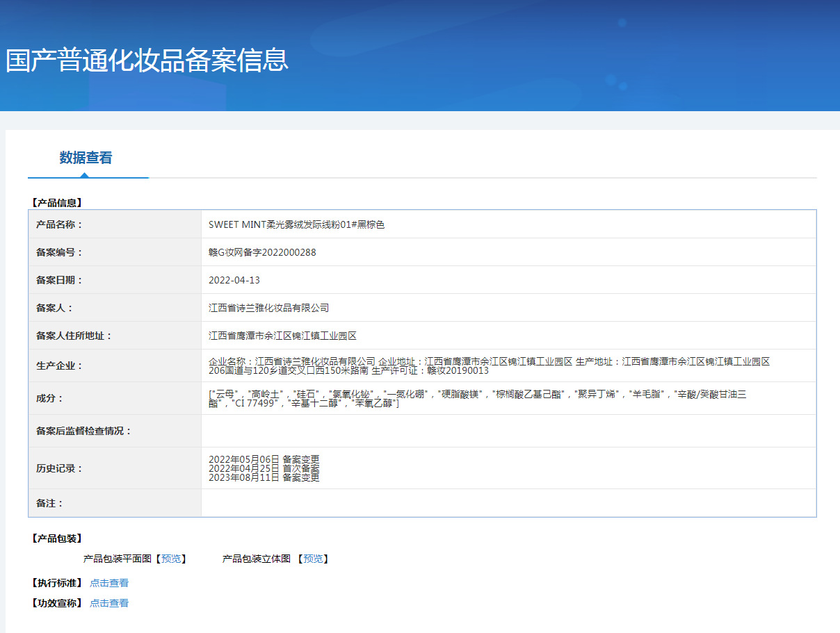Click the 产品名称 row label

click(59, 224)
